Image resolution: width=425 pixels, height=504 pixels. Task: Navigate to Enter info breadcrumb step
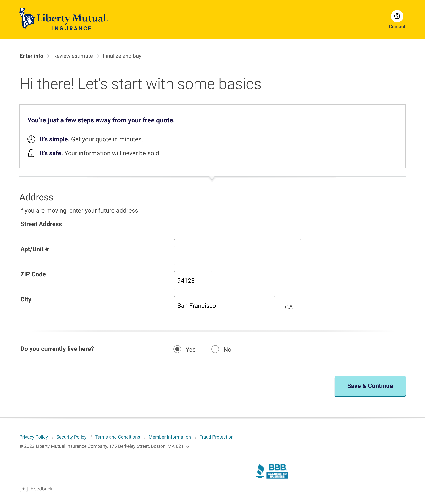31,56
